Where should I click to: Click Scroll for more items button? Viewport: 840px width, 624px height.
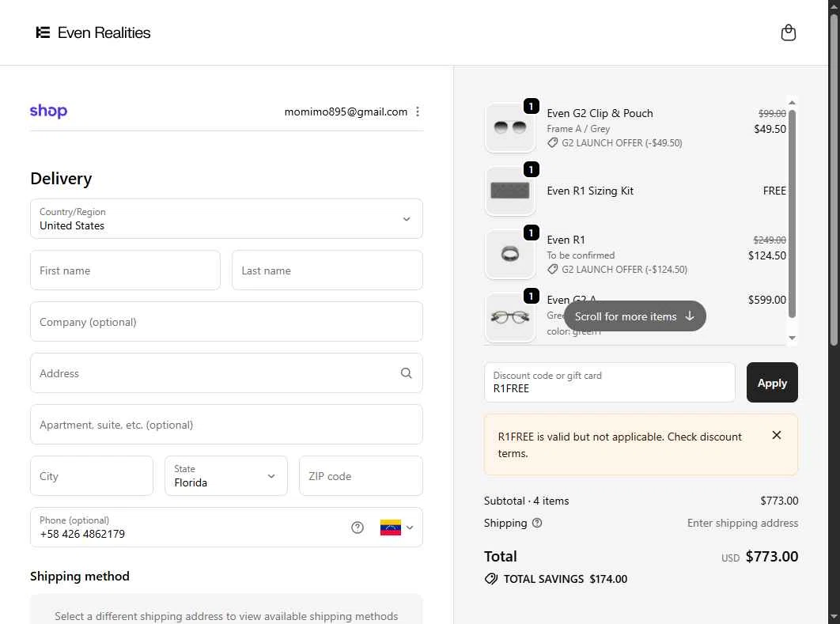click(x=634, y=316)
